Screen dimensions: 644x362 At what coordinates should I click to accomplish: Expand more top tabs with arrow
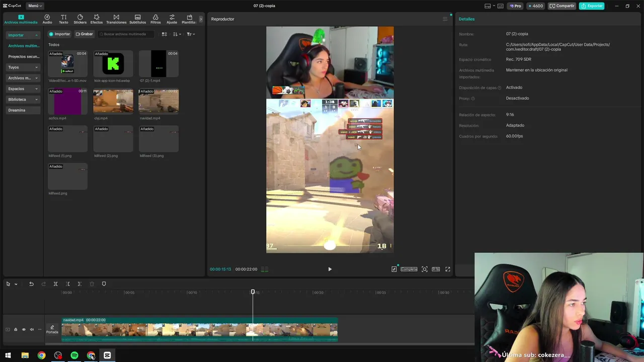pyautogui.click(x=201, y=19)
